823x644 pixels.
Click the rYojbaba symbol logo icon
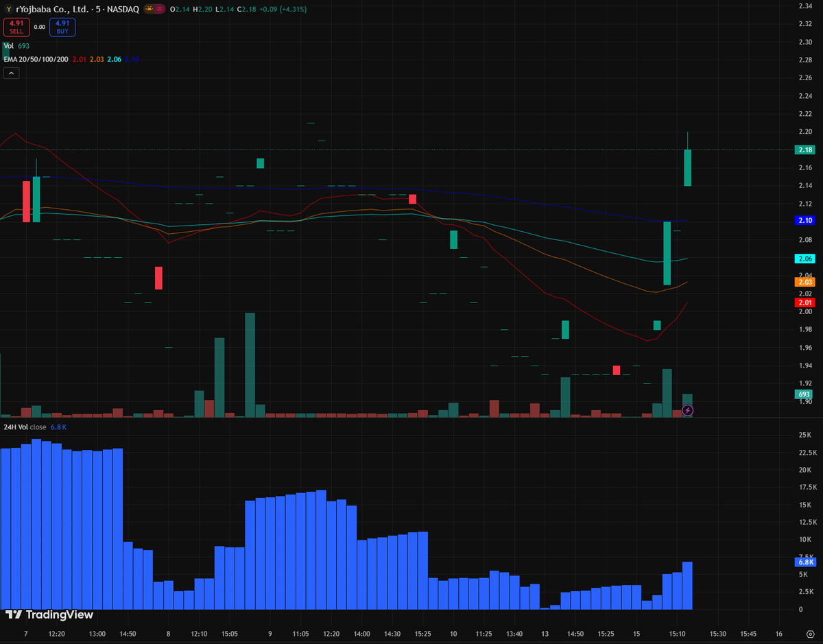(x=8, y=9)
